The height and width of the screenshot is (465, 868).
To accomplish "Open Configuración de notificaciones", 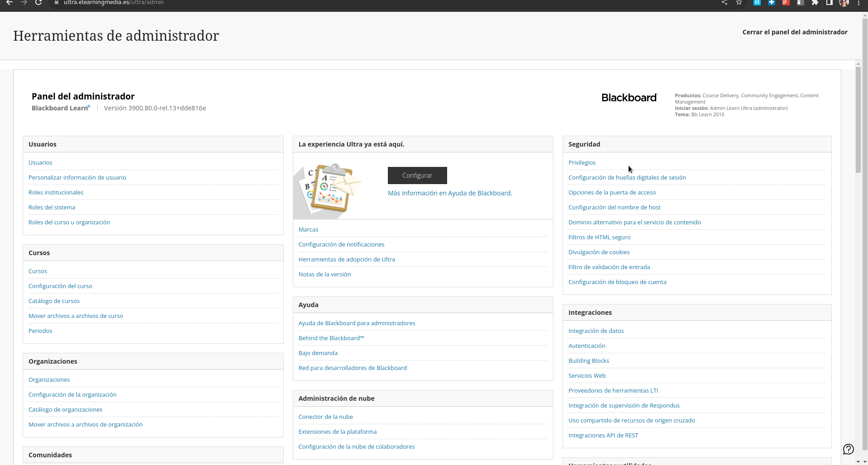I will [x=341, y=245].
